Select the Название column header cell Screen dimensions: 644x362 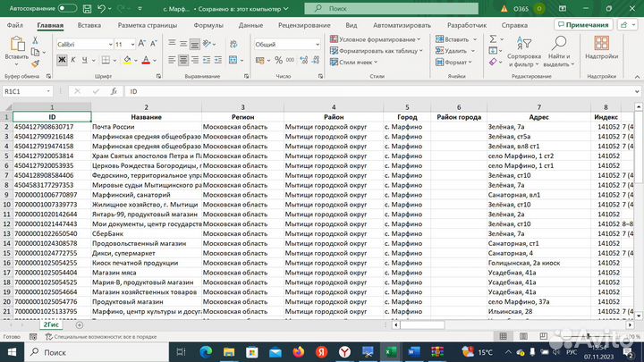click(x=146, y=117)
